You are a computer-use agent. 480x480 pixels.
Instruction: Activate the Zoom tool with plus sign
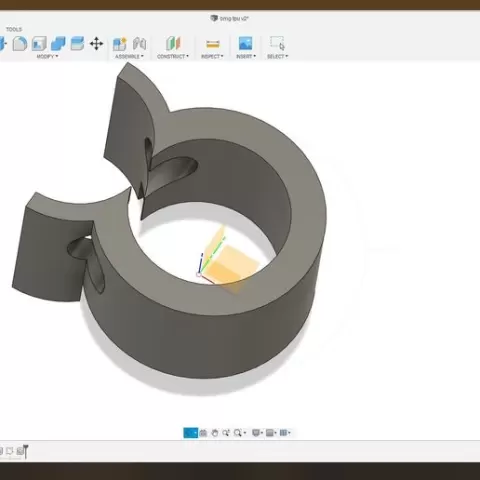coord(226,433)
